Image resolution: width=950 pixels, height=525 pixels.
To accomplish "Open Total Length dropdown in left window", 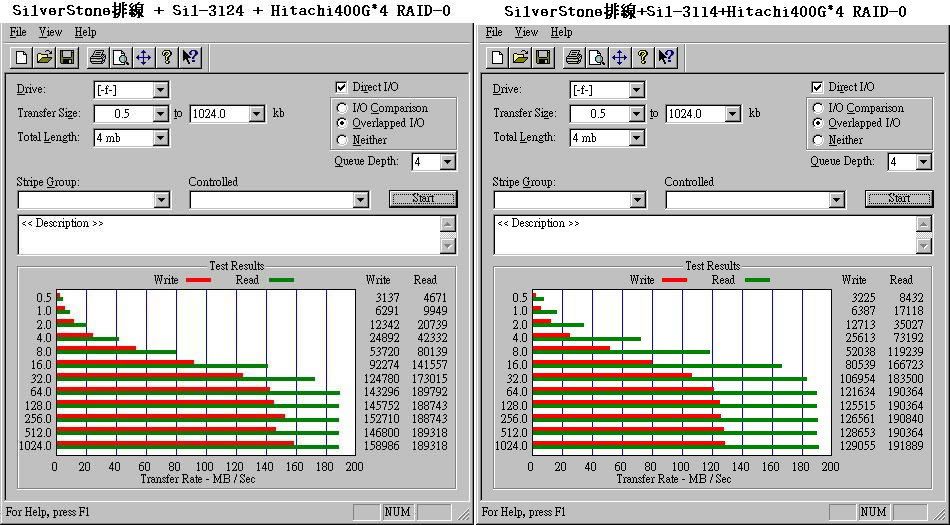I will tap(161, 138).
